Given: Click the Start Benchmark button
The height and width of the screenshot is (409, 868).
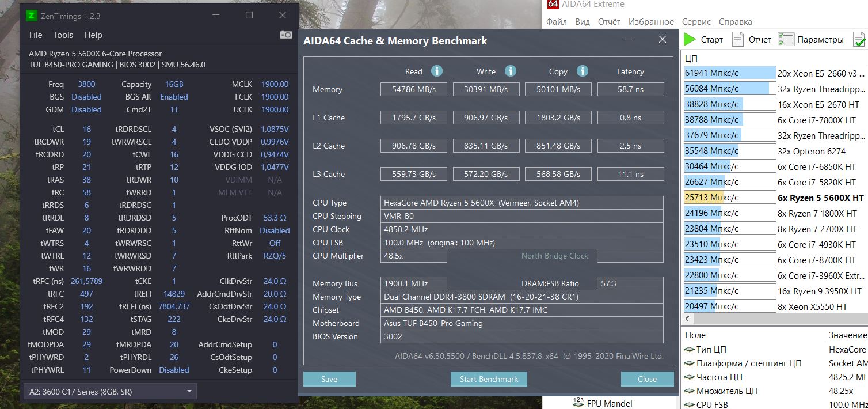Looking at the screenshot, I should coord(489,379).
